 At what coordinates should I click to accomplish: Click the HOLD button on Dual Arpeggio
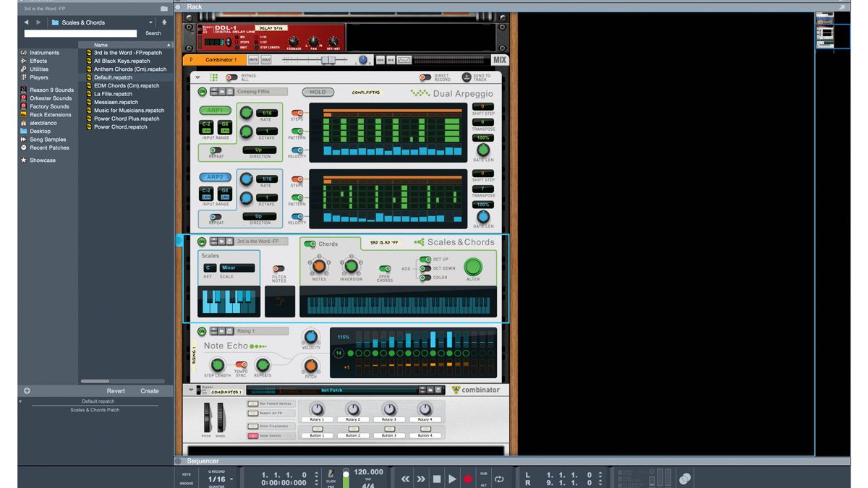pyautogui.click(x=318, y=92)
